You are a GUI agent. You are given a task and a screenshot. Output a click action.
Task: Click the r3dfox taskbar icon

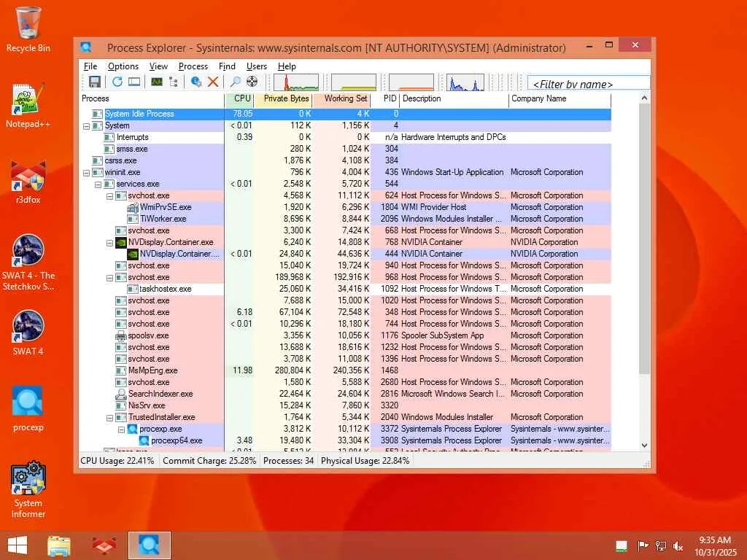point(104,545)
